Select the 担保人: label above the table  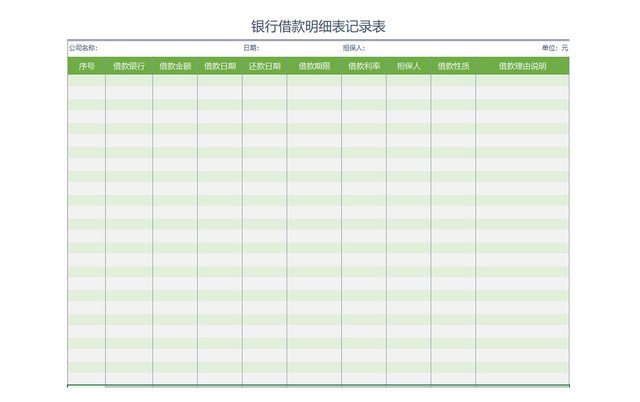pyautogui.click(x=354, y=48)
